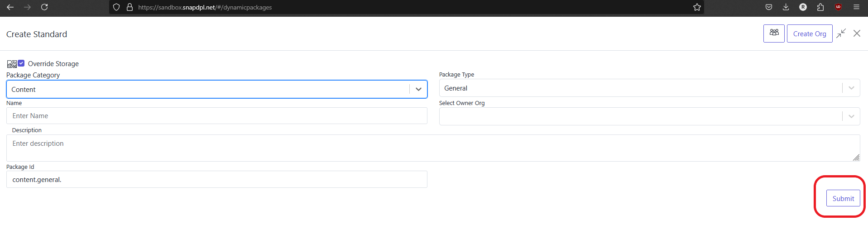This screenshot has height=225, width=868.
Task: Collapse the dialog with the shrink arrows icon
Action: (841, 34)
